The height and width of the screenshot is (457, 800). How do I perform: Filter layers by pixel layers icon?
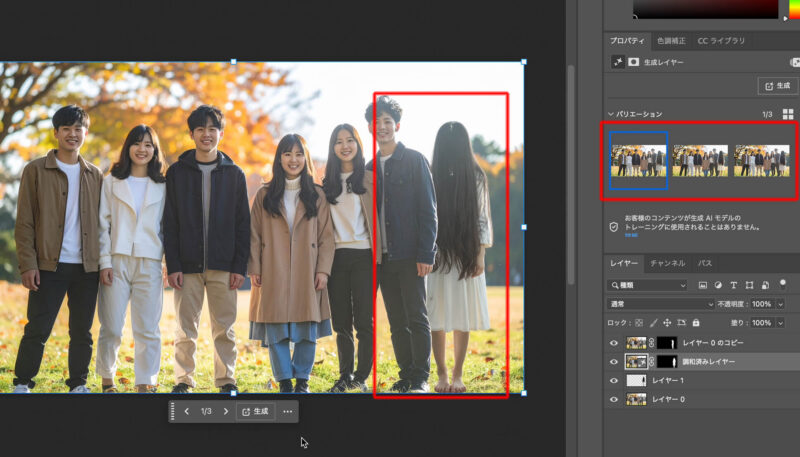point(703,285)
